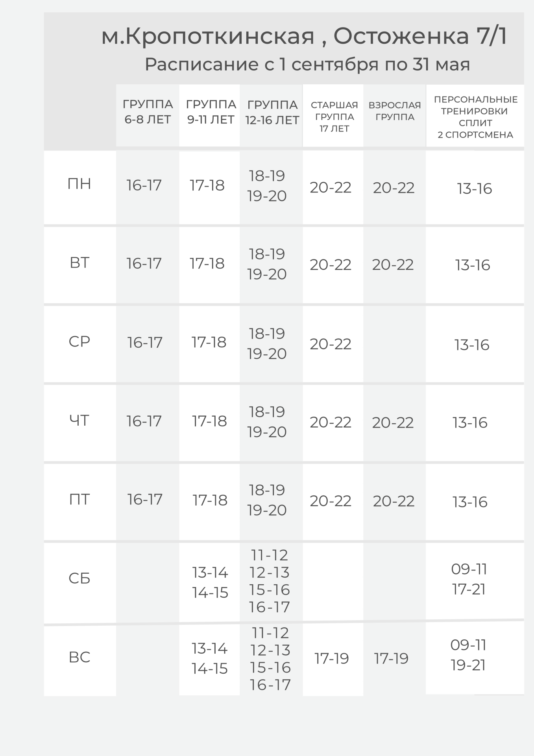
Task: Click the ВС day label
Action: [x=79, y=657]
